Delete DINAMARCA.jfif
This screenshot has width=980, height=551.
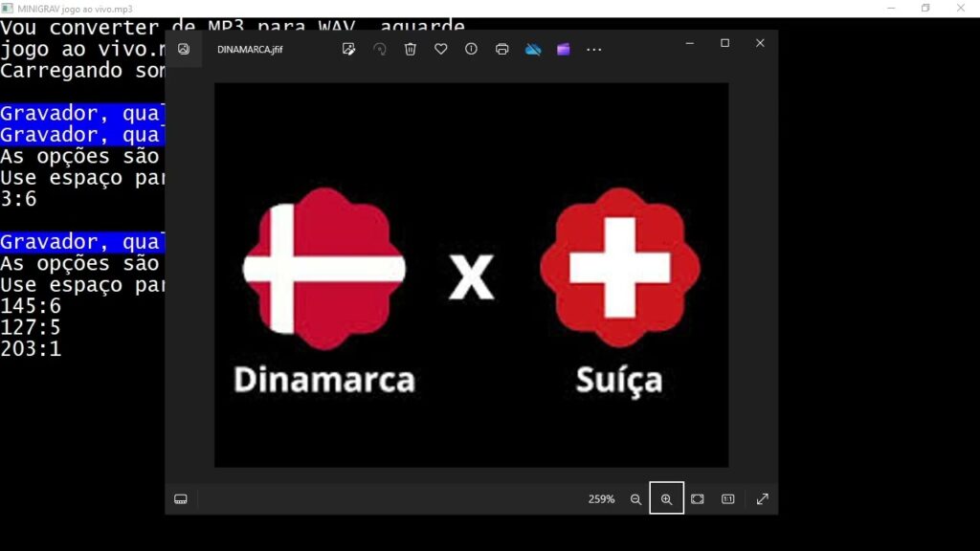tap(410, 49)
